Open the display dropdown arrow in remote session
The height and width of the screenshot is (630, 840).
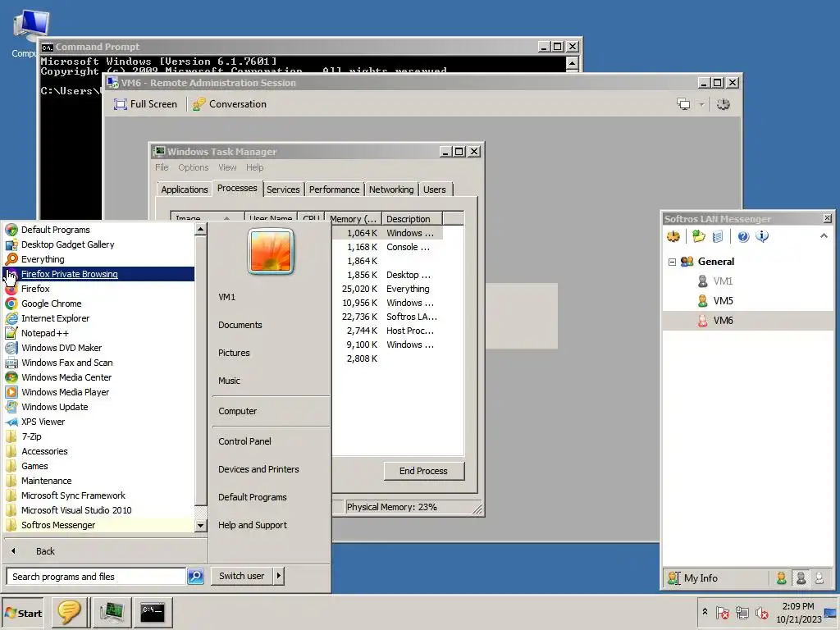(x=701, y=104)
